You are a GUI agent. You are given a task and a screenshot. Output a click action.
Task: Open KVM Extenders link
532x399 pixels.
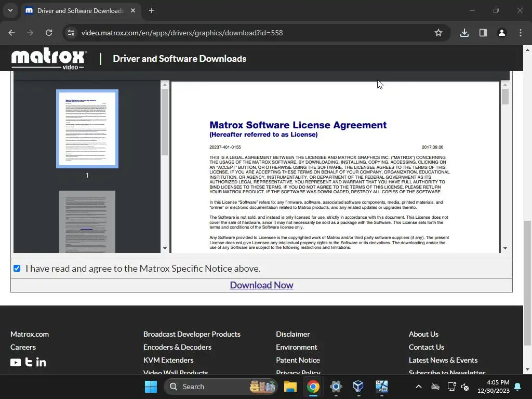168,360
